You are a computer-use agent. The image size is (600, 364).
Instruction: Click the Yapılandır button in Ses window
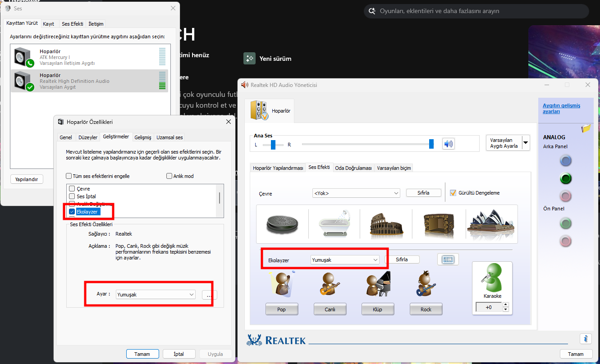27,179
